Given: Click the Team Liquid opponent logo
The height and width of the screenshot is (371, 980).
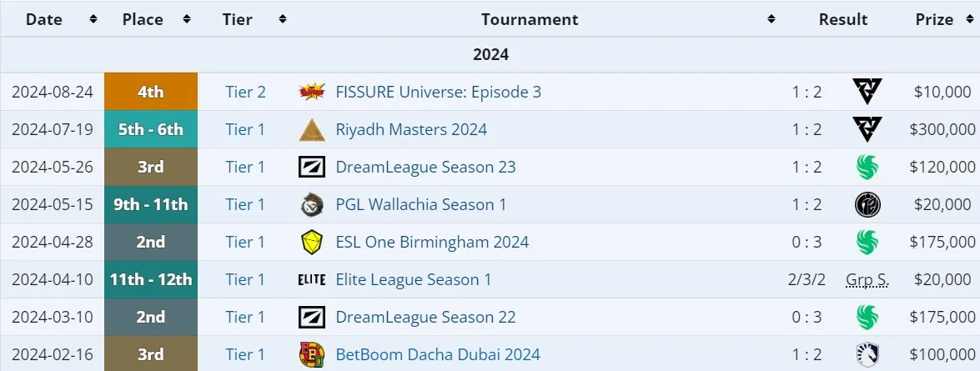Looking at the screenshot, I should click(867, 355).
